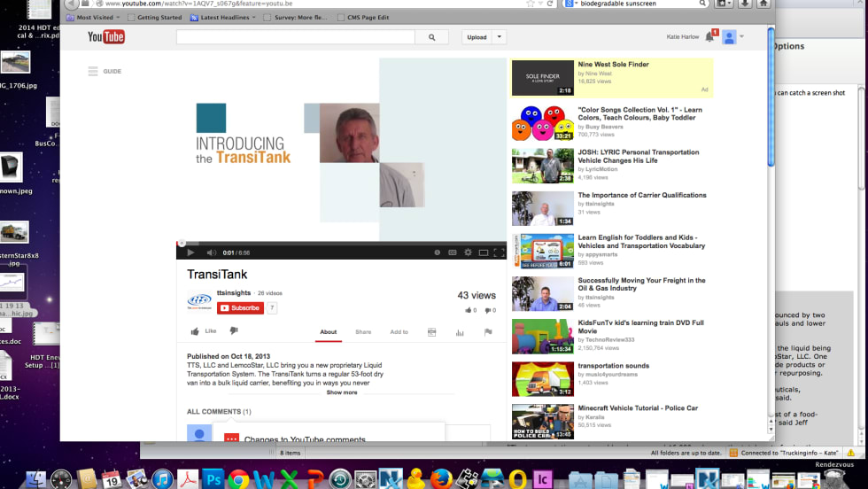Report video using the flag icon
This screenshot has height=489, width=868.
(487, 332)
